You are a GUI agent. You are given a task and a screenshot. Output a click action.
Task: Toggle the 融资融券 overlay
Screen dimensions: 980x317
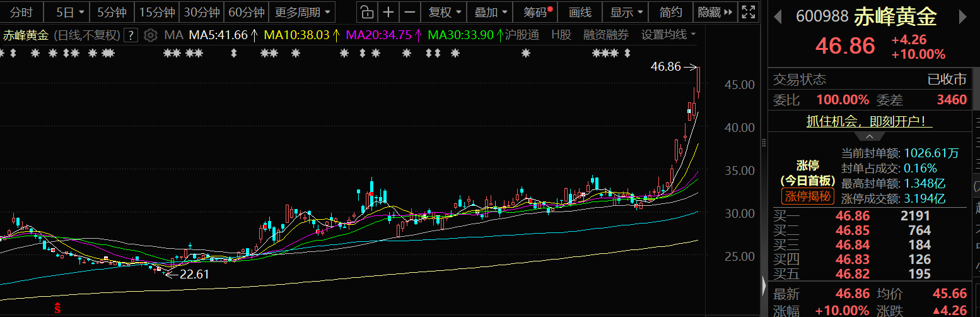pyautogui.click(x=606, y=35)
